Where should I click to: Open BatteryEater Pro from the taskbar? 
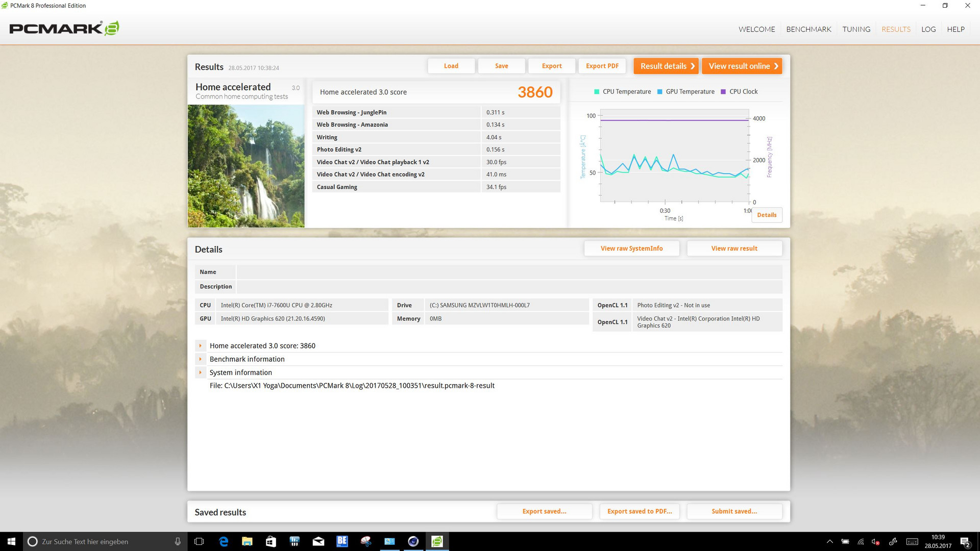pos(342,541)
